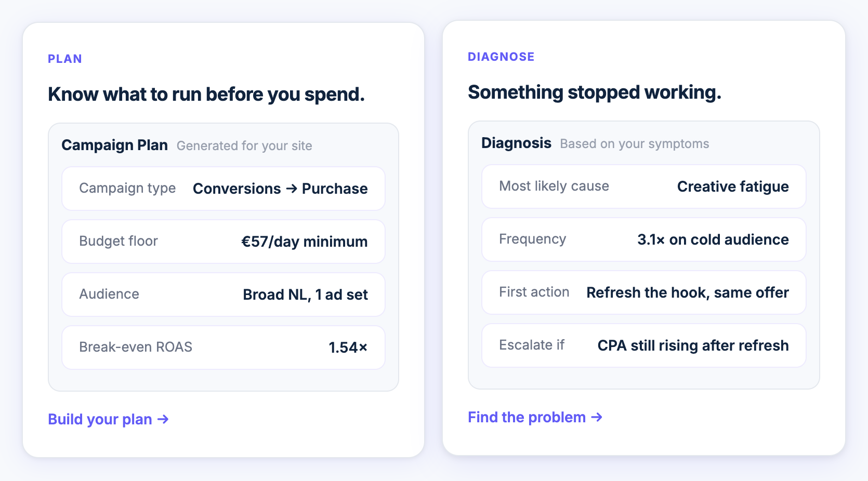868x481 pixels.
Task: Click arrow icon after 'Find the problem'
Action: pyautogui.click(x=597, y=417)
